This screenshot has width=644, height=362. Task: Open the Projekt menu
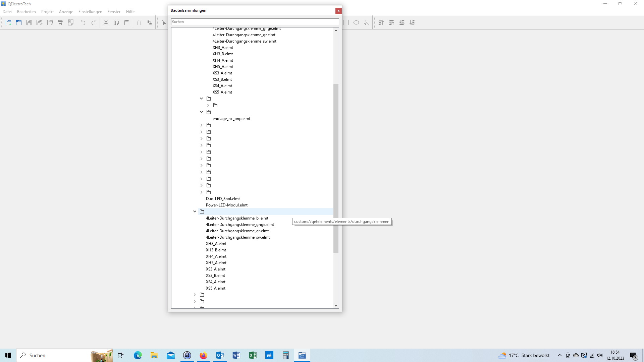(47, 12)
